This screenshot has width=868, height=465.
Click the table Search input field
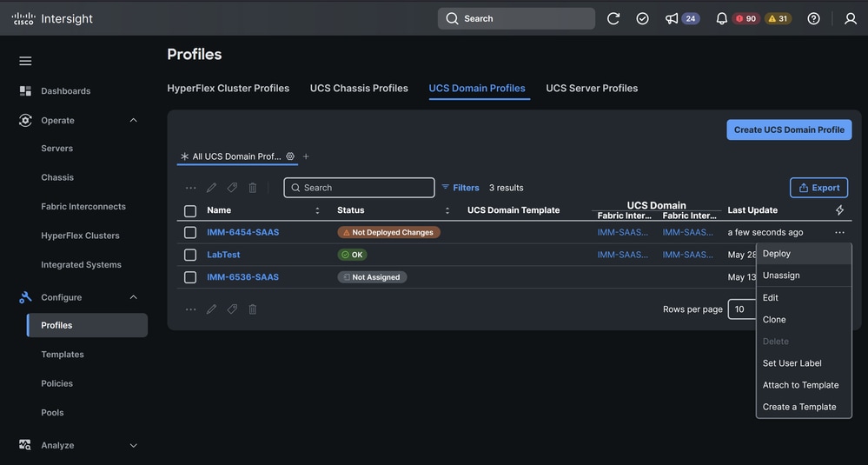click(359, 188)
